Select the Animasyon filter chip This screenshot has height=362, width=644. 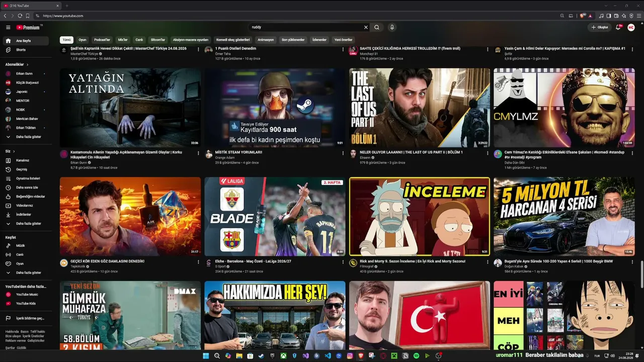(266, 40)
